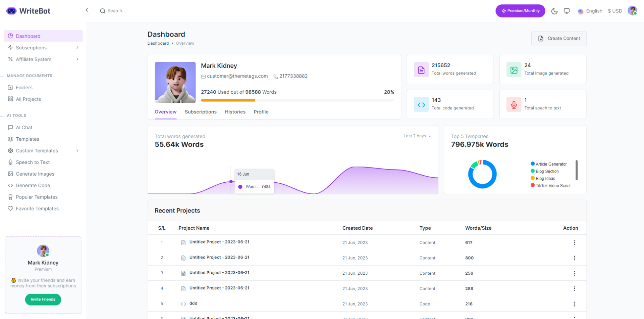
Task: Toggle dark mode with the moon icon
Action: pos(554,11)
